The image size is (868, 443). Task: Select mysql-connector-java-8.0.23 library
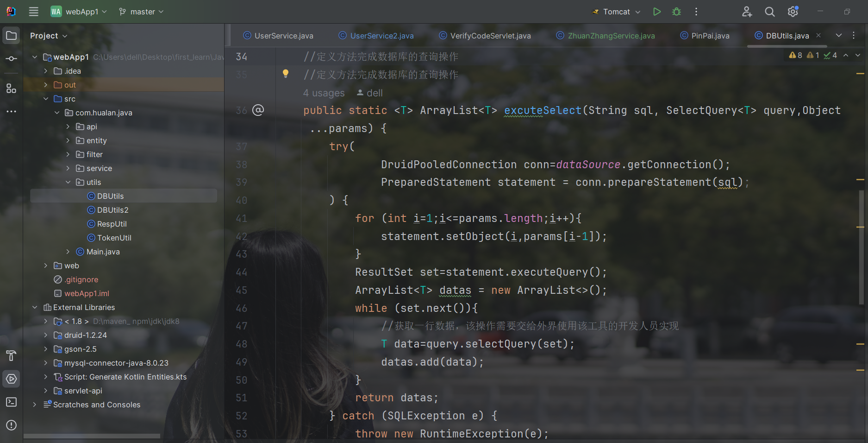point(116,363)
